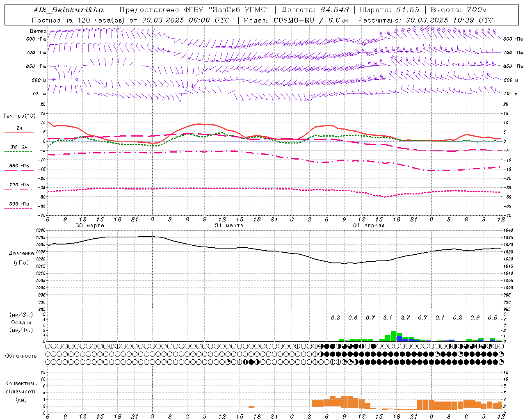Click the forecast period text Прогноз на 120 часа(ов)
This screenshot has height=420, width=525.
click(x=79, y=20)
